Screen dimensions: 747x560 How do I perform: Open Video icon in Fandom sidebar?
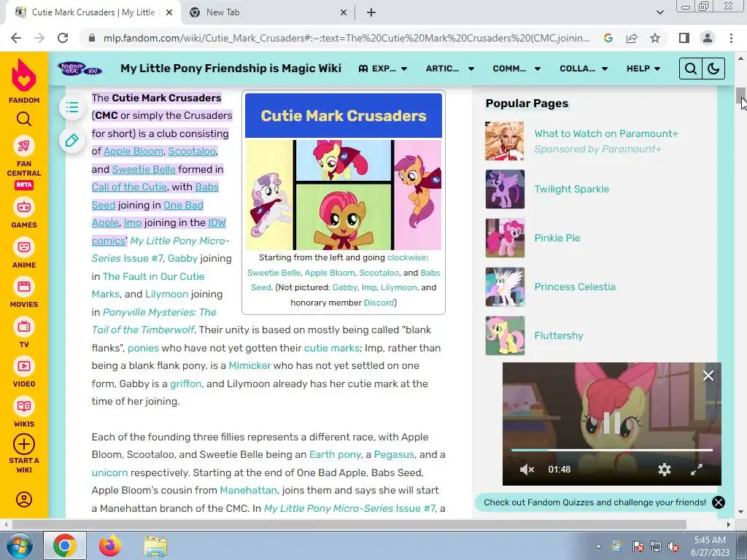(x=24, y=366)
